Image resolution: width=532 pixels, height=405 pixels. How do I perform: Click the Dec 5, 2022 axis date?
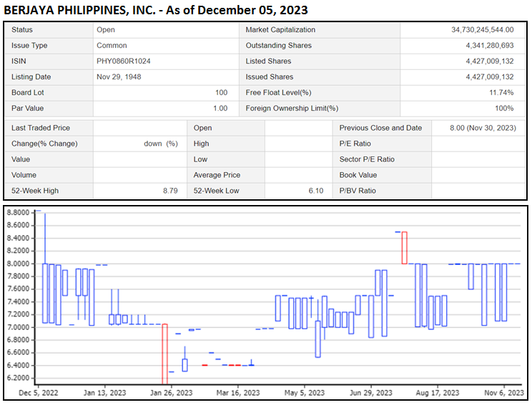point(39,393)
